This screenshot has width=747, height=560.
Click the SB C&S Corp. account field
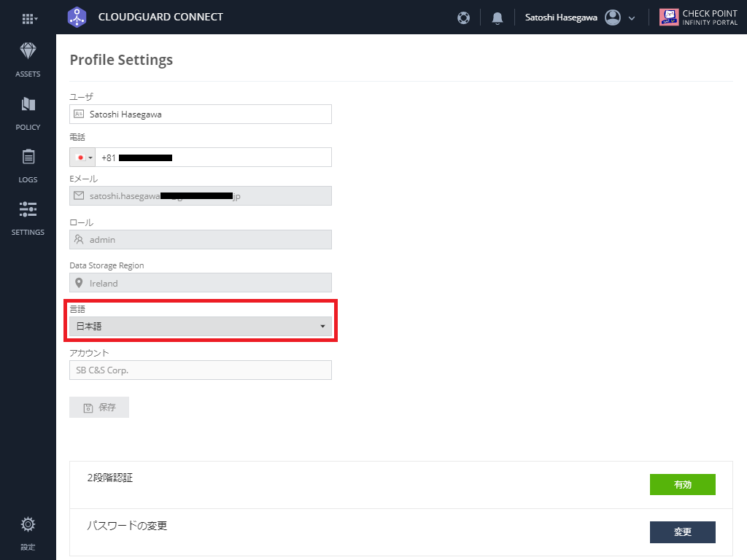tap(201, 370)
